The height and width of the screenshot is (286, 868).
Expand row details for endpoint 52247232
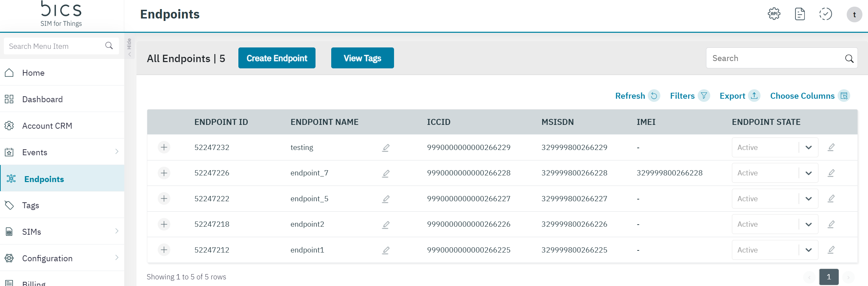coord(164,148)
